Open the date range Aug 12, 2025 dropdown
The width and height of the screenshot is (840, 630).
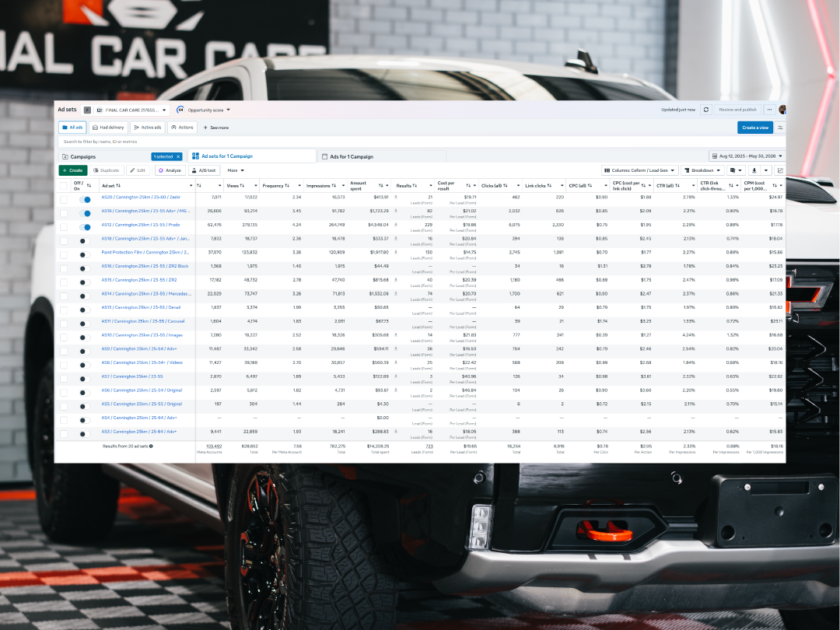(x=747, y=156)
